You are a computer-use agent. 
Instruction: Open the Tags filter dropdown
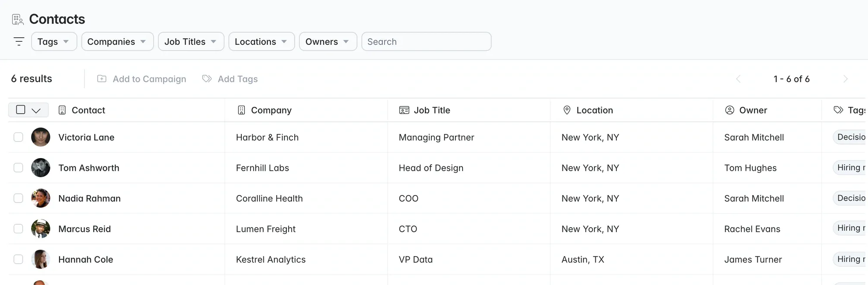[x=54, y=42]
